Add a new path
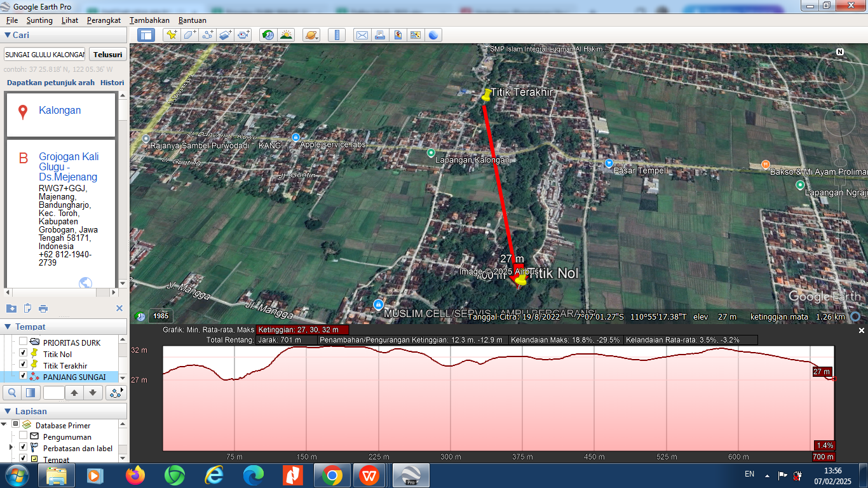Viewport: 868px width, 488px height. (208, 35)
